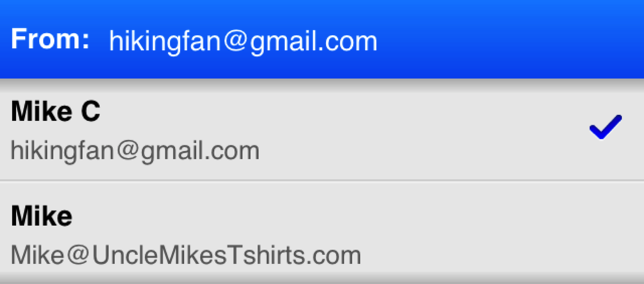
Task: Click the empty area right of header email
Action: [509, 41]
